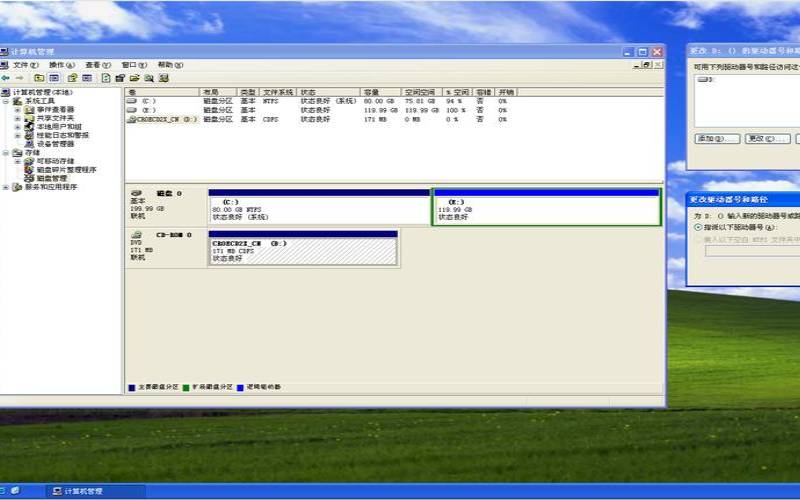The image size is (800, 500).
Task: Open the 帮助 menu
Action: (x=170, y=65)
